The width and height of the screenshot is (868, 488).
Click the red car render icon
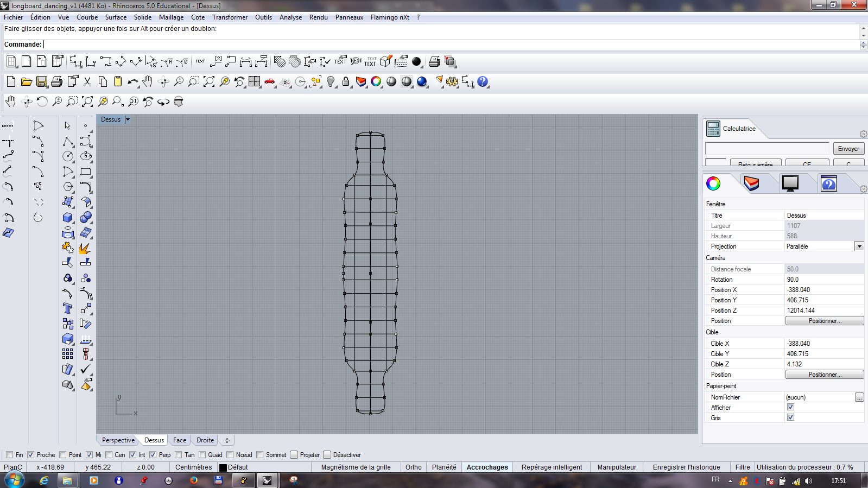click(x=270, y=82)
